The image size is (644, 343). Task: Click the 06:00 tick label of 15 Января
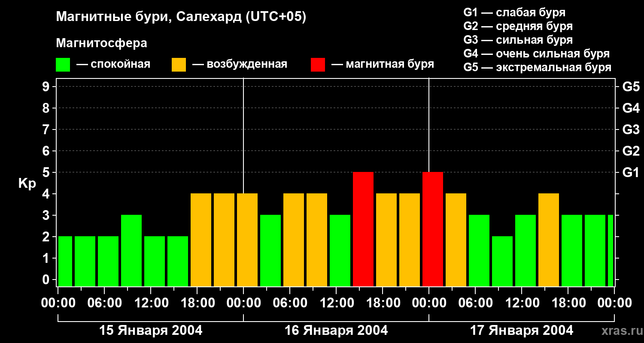104,303
